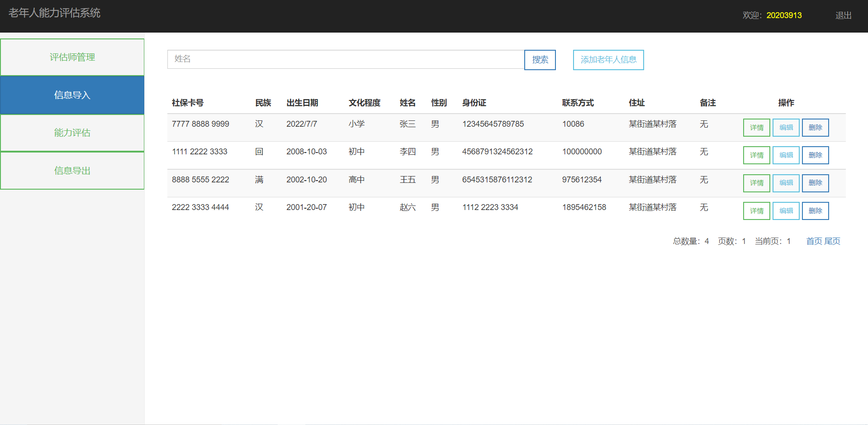Viewport: 868px width, 425px height.
Task: Click 编辑 for 赵六
Action: [786, 211]
